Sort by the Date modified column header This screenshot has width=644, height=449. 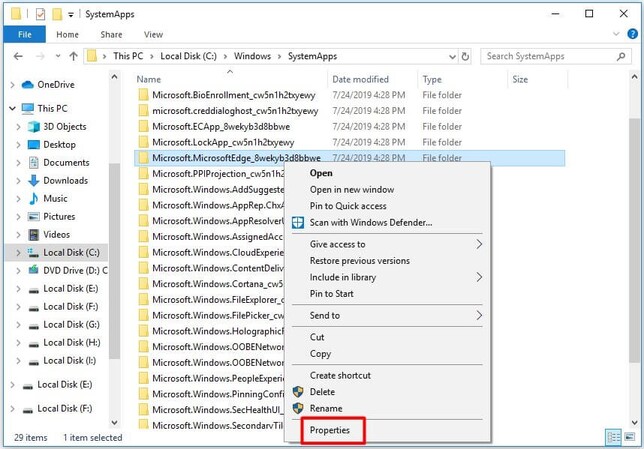tap(360, 79)
